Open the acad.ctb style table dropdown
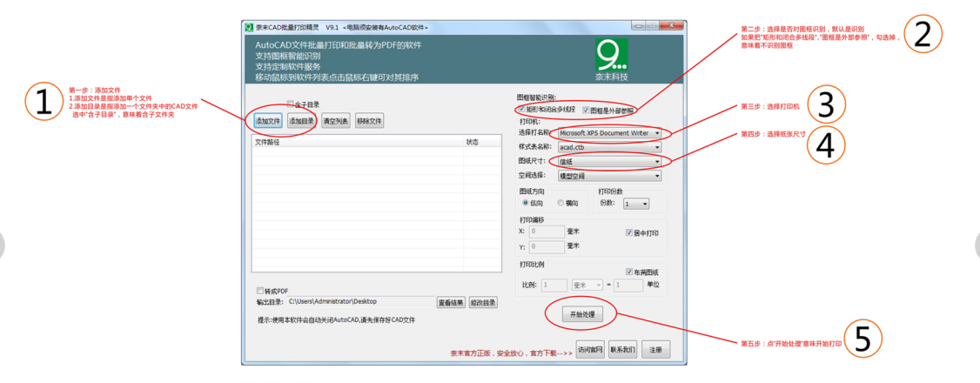Screen dimensions: 980x383 coord(608,147)
